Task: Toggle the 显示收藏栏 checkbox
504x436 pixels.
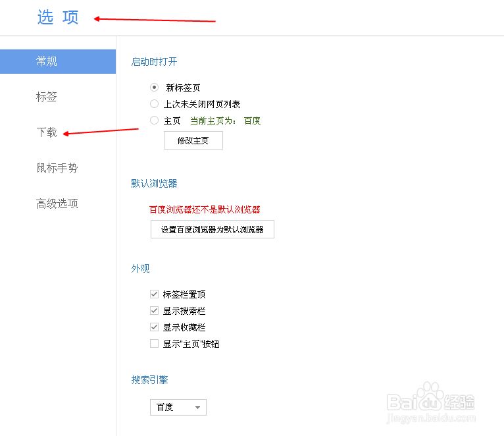Action: 154,327
